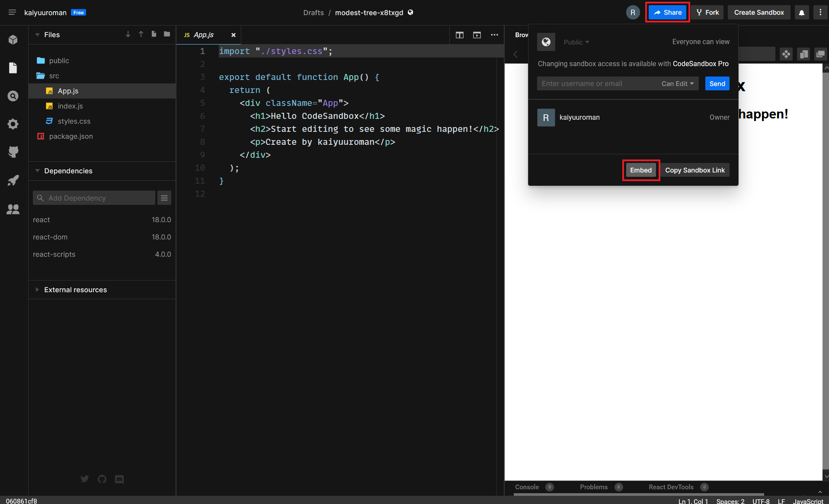Viewport: 829px width, 504px height.
Task: Click the Copy Sandbox Link button
Action: coord(695,170)
